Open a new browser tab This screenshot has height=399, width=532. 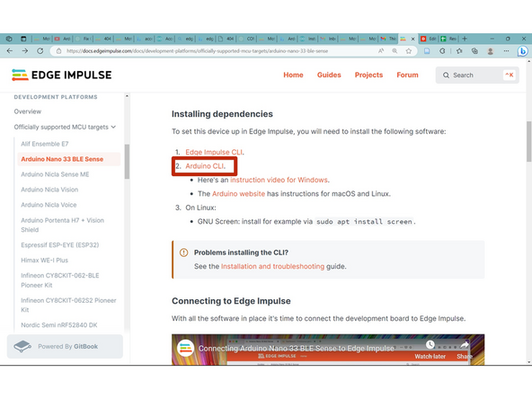(x=465, y=39)
